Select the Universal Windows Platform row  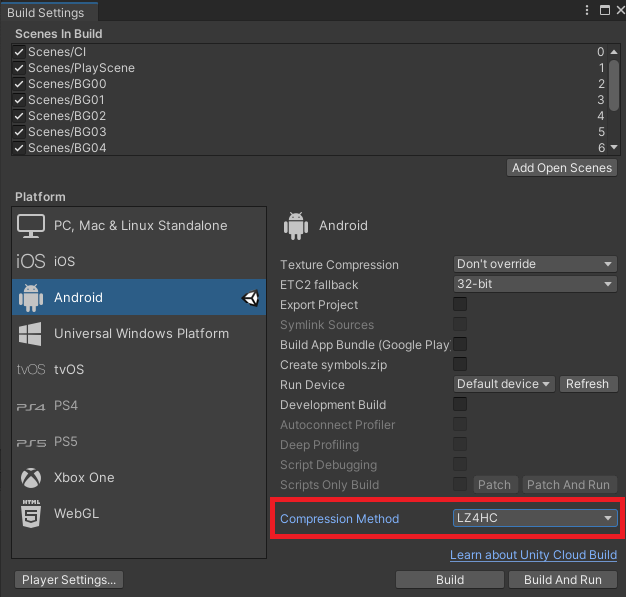click(139, 334)
